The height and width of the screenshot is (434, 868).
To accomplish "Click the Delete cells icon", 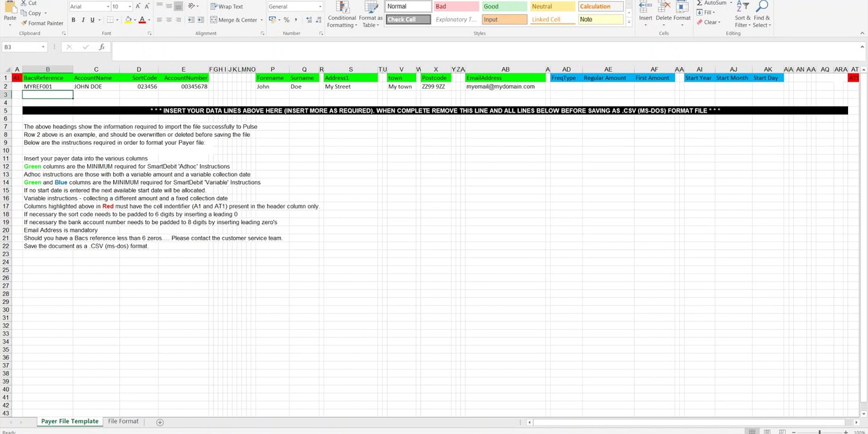I will 664,7.
